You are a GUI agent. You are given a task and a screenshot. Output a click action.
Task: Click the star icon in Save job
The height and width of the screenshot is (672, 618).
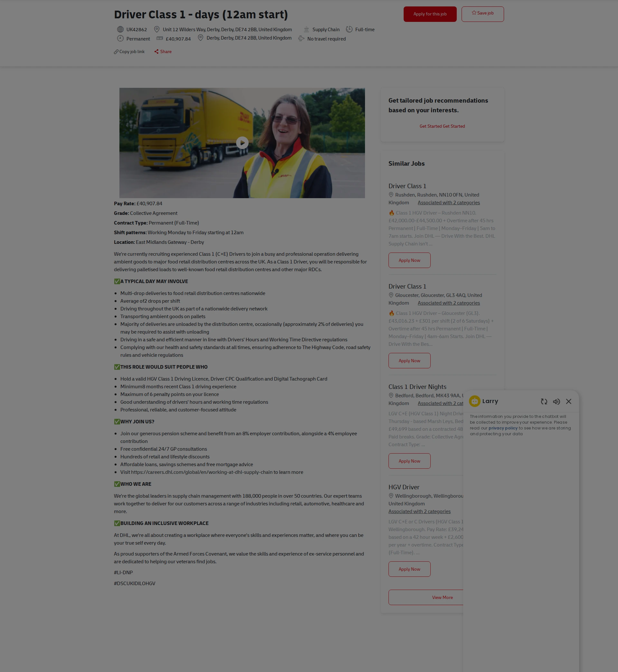point(474,13)
